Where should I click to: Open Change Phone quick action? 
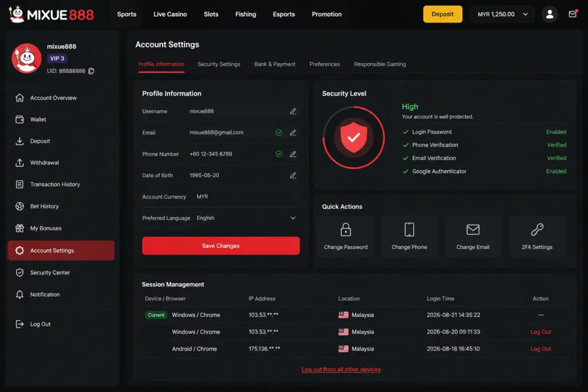click(x=409, y=236)
